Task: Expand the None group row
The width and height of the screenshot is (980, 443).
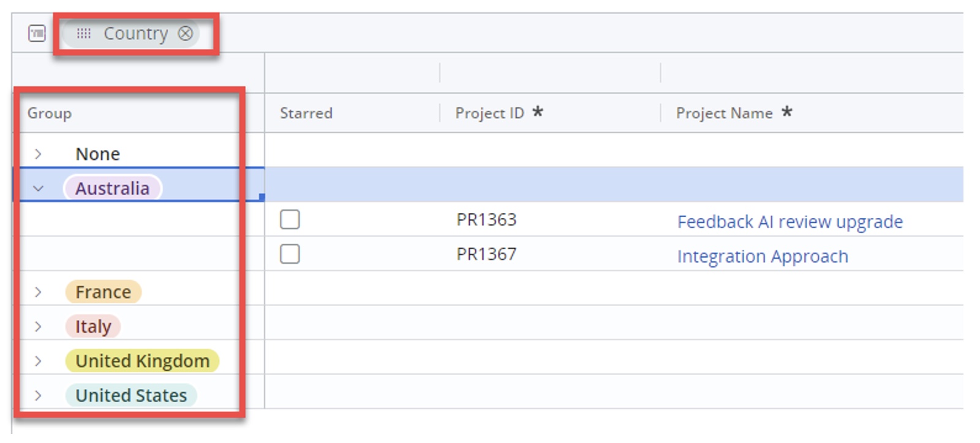Action: pyautogui.click(x=38, y=154)
